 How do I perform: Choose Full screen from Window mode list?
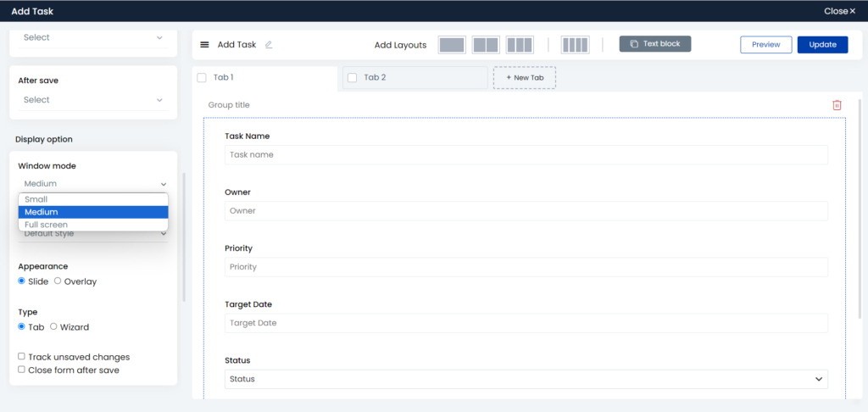47,225
